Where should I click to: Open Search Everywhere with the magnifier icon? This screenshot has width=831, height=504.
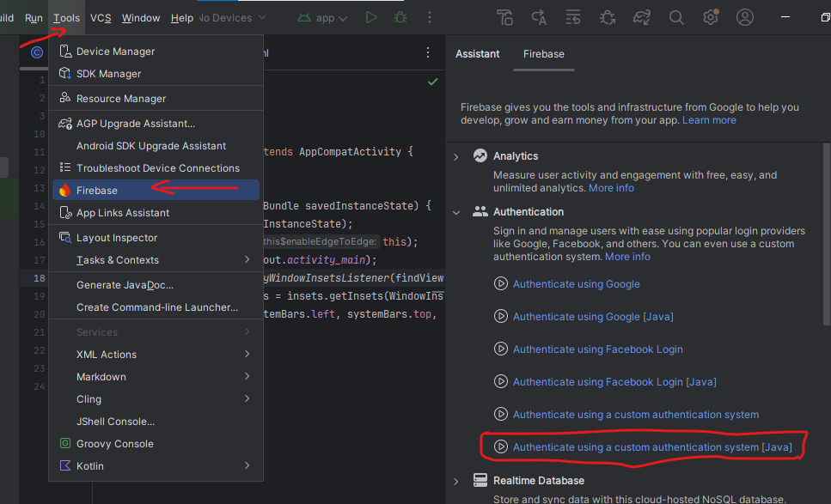coord(675,16)
